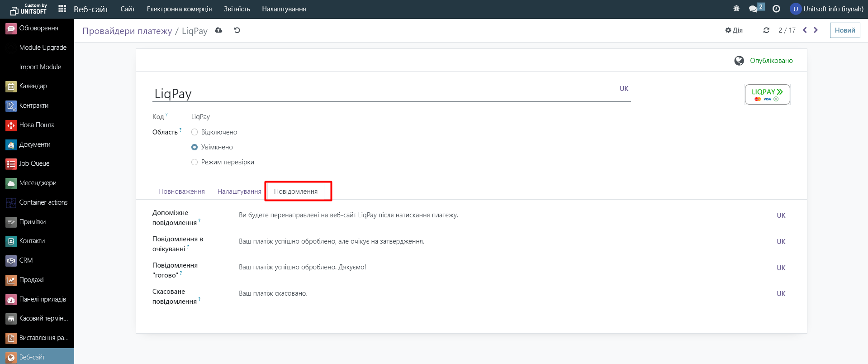
Task: Open the Продажі app icon
Action: tap(11, 280)
